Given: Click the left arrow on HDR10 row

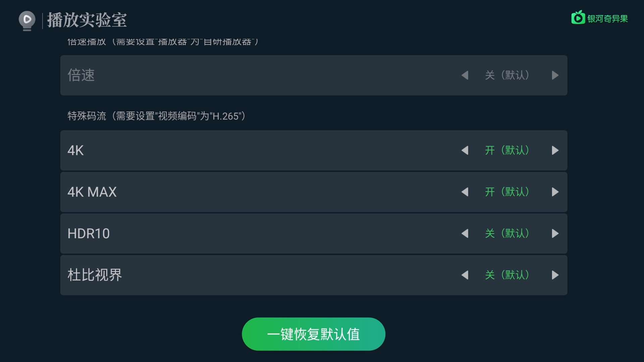Looking at the screenshot, I should [x=465, y=234].
